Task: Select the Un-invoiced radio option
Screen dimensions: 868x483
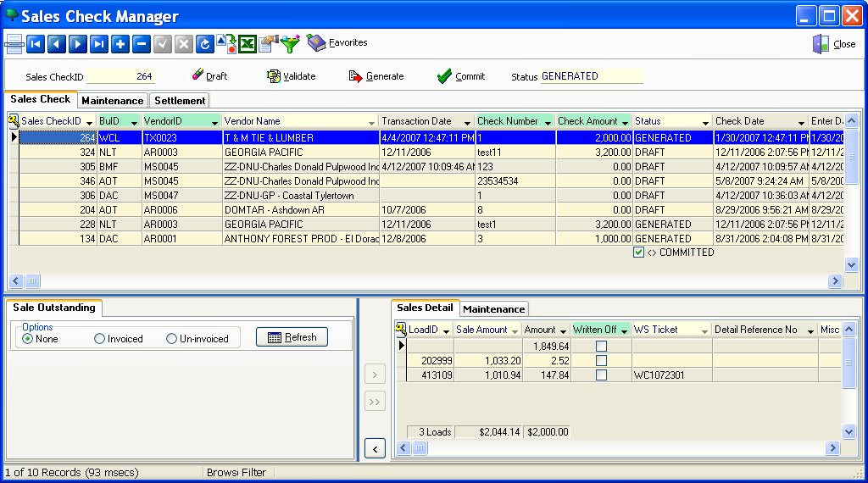Action: click(x=172, y=339)
